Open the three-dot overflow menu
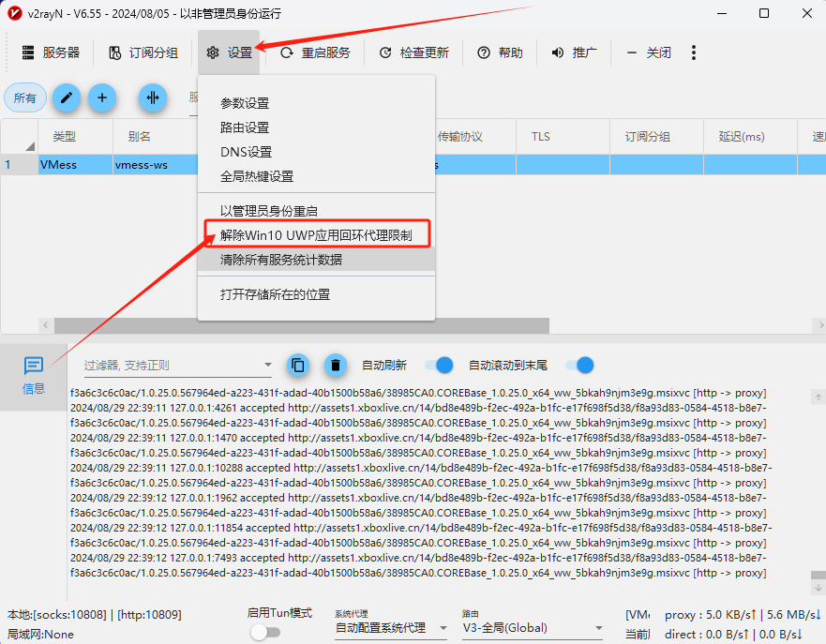The image size is (826, 644). 693,52
